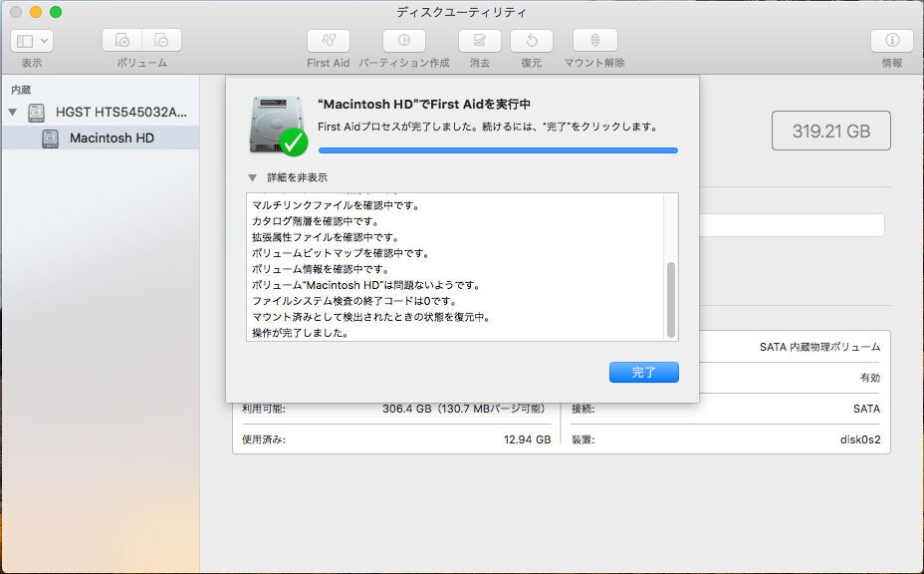
Task: Select the HGST HTS545032A disk
Action: (x=120, y=112)
